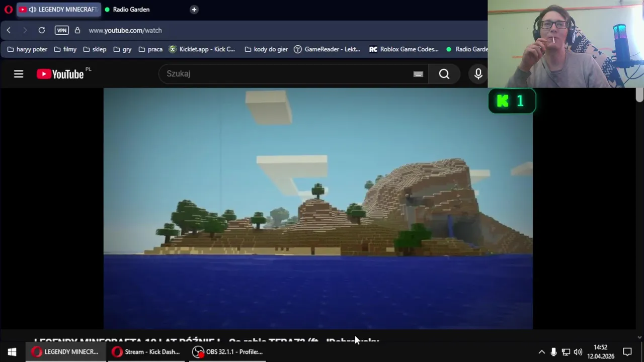Open the clock showing 14:52

(x=601, y=352)
